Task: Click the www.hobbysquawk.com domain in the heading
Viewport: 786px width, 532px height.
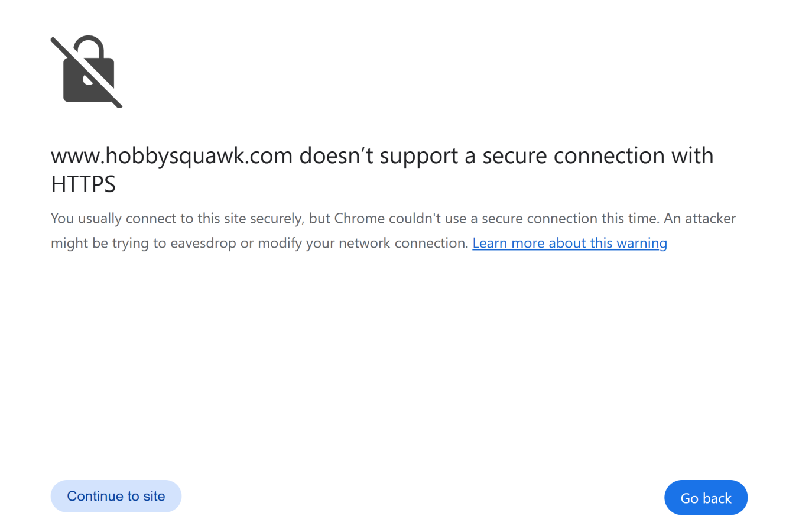Action: (172, 156)
